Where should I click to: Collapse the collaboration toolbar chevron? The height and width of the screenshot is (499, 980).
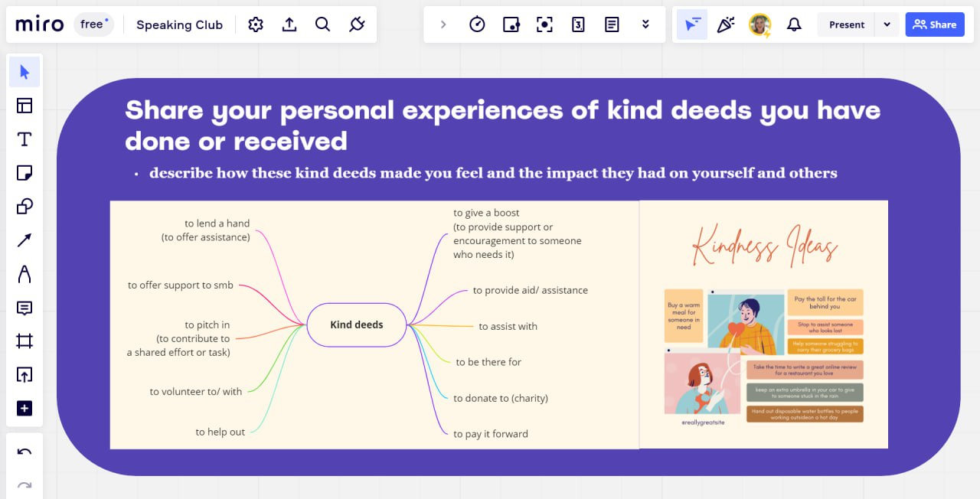(443, 24)
